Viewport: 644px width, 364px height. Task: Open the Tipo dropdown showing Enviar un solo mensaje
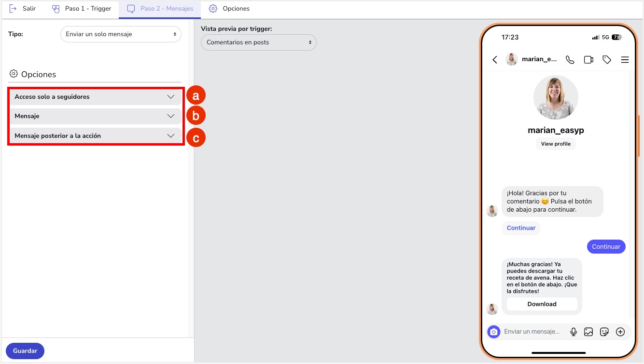coord(120,34)
